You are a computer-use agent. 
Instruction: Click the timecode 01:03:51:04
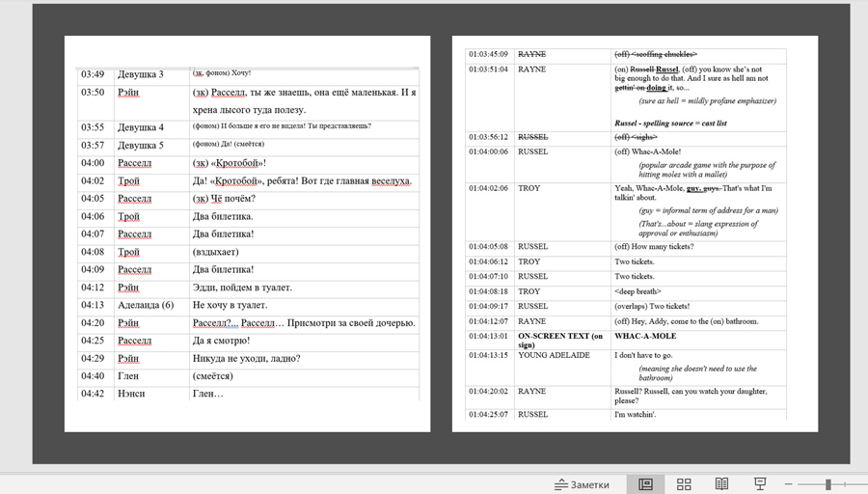488,69
